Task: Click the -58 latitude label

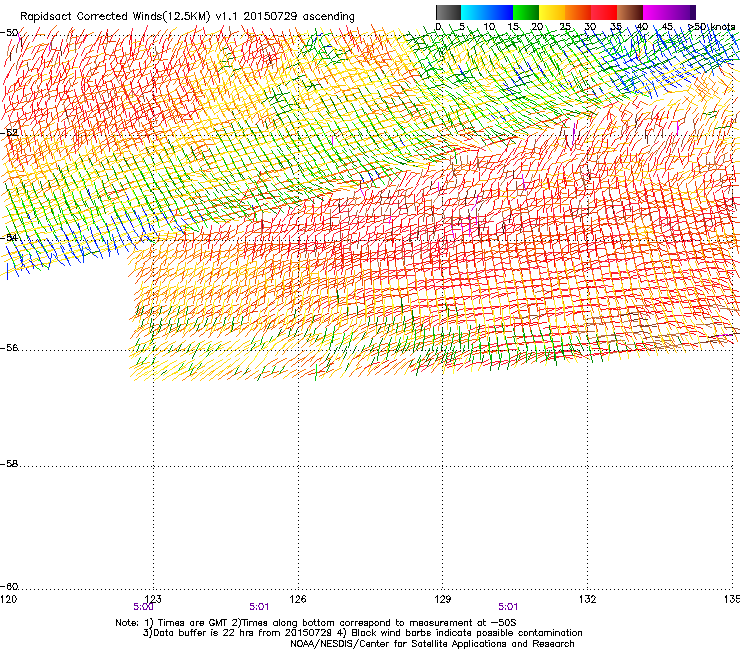Action: tap(9, 464)
